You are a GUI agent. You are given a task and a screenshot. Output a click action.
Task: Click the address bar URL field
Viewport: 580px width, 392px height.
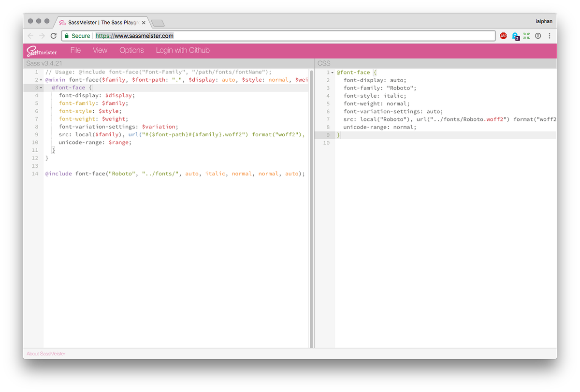click(x=278, y=36)
